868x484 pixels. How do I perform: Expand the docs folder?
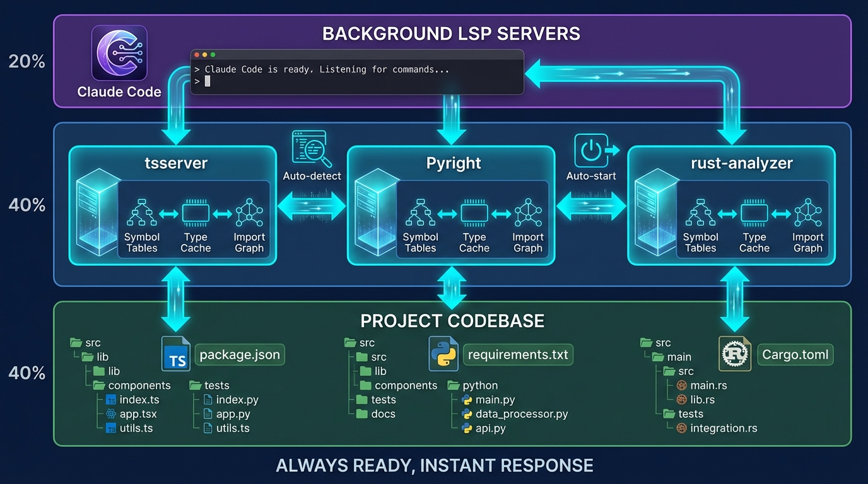[376, 414]
